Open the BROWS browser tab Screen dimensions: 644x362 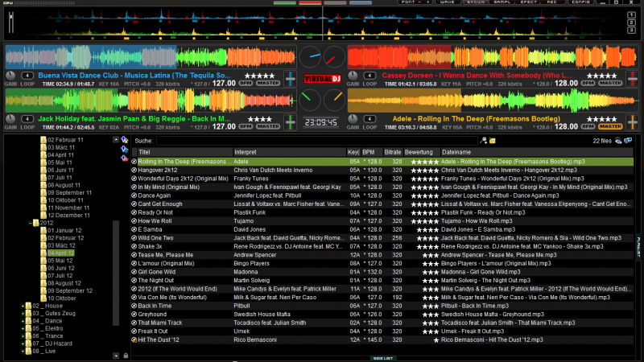pos(476,2)
